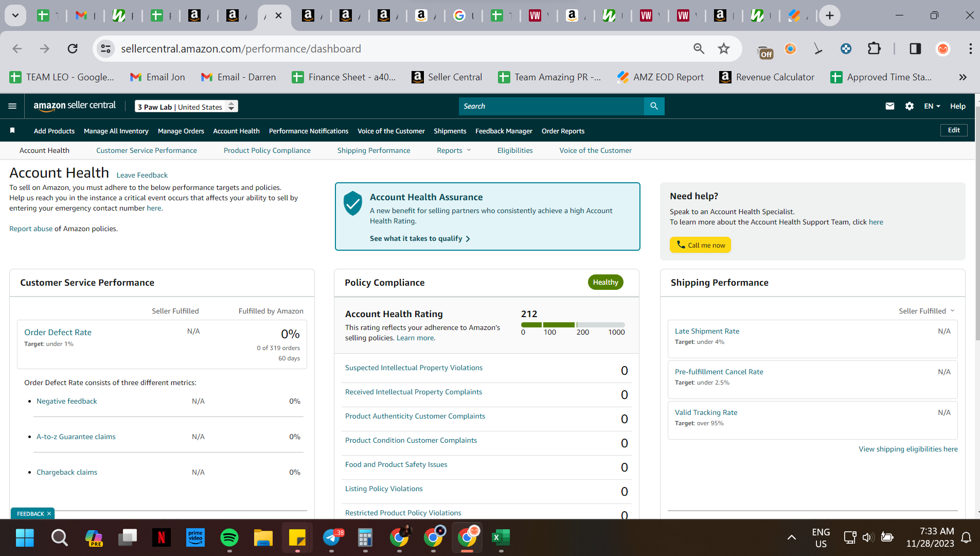
Task: Open Telegram from the taskbar
Action: point(332,537)
